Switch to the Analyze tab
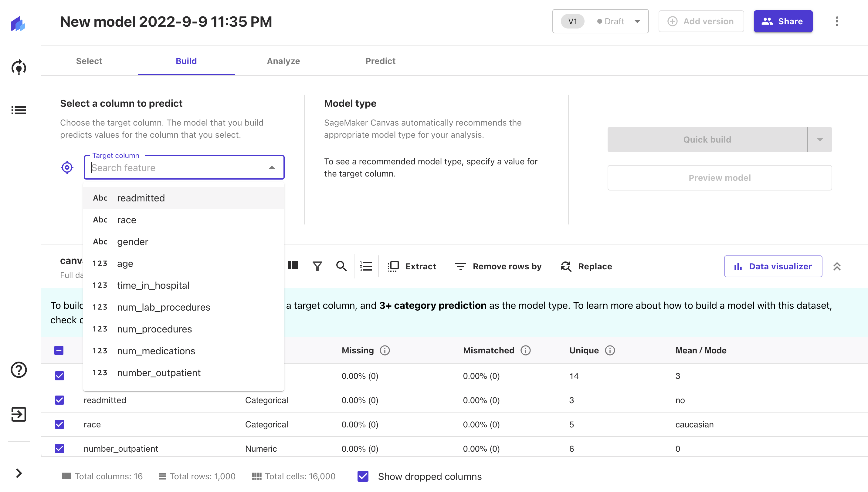 click(283, 61)
